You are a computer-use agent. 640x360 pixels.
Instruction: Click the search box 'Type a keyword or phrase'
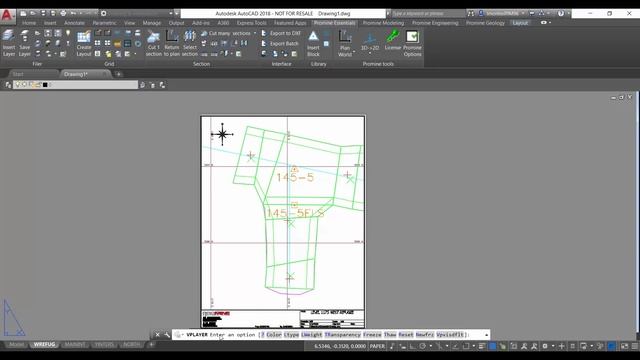(x=427, y=13)
